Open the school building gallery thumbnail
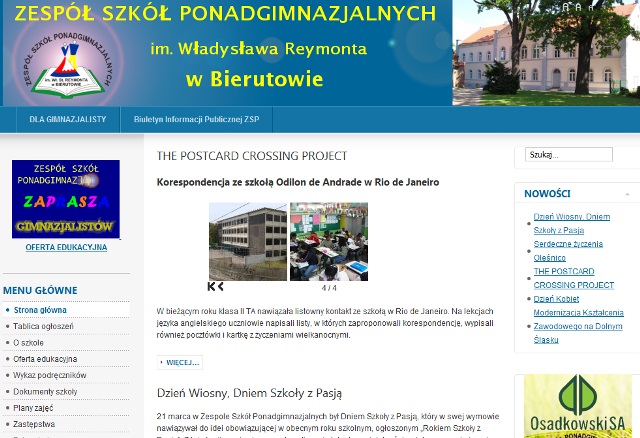Image resolution: width=640 pixels, height=438 pixels. pyautogui.click(x=248, y=241)
